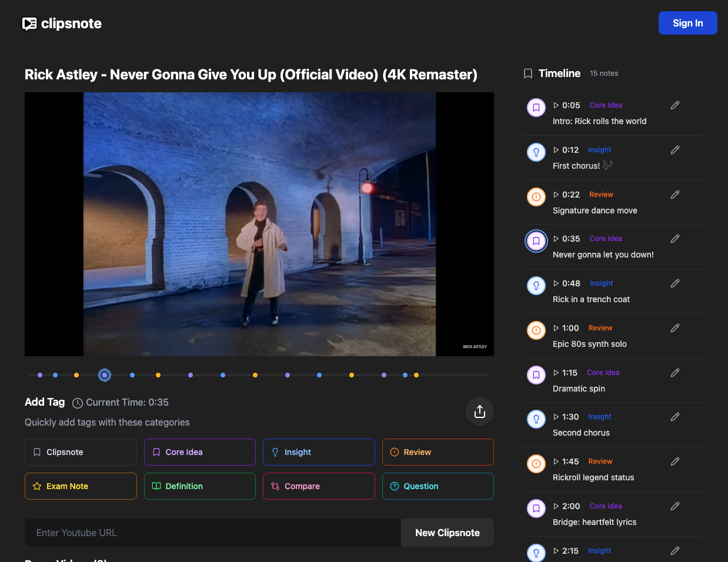This screenshot has width=728, height=562.
Task: Open the share/export icon button
Action: [x=480, y=412]
